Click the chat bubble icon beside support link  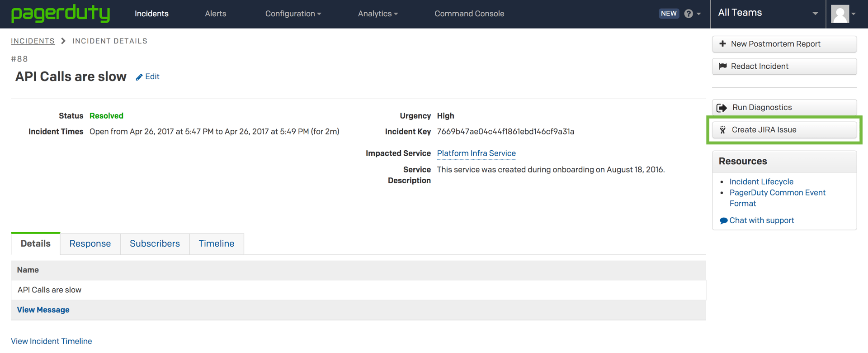[723, 221]
